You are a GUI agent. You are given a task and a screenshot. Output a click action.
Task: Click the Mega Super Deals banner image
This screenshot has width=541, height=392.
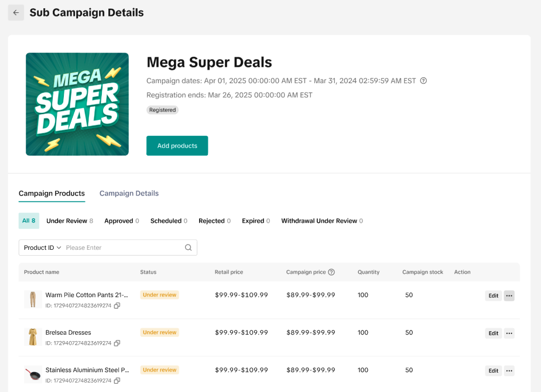pos(77,104)
